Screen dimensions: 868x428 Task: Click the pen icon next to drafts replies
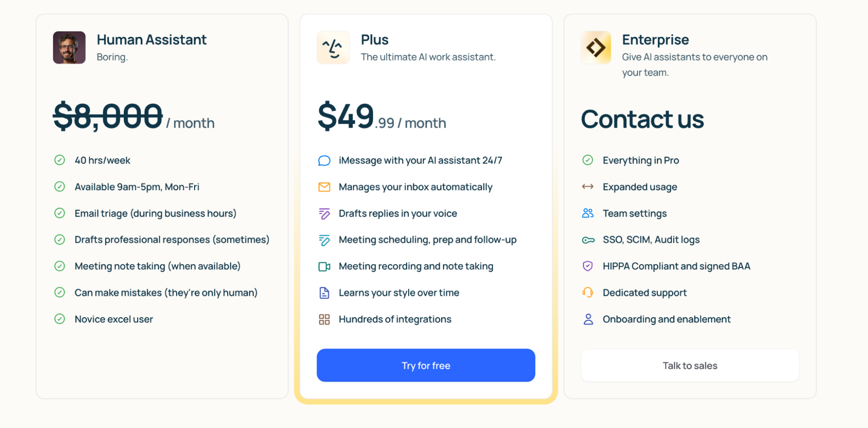pyautogui.click(x=324, y=213)
